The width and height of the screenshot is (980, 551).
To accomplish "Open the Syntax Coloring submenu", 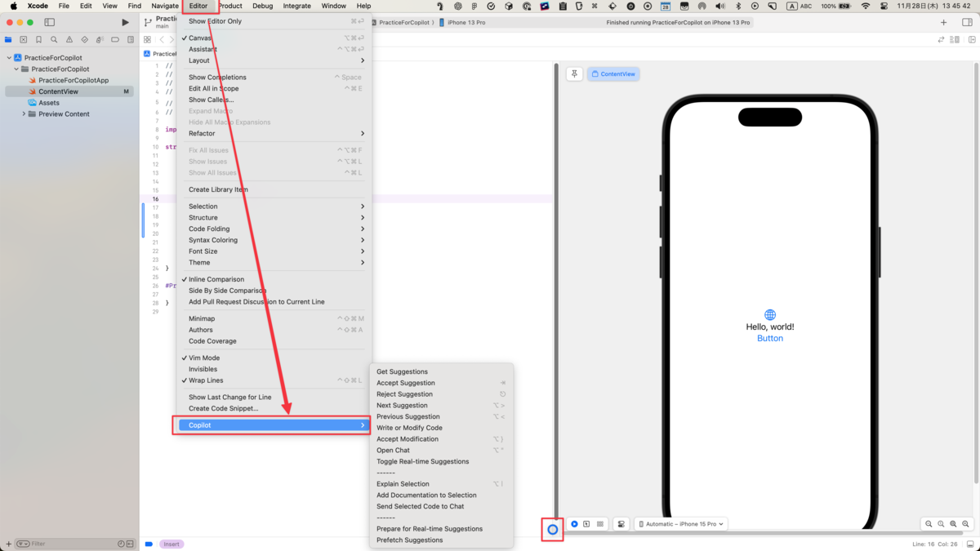I will click(x=272, y=240).
